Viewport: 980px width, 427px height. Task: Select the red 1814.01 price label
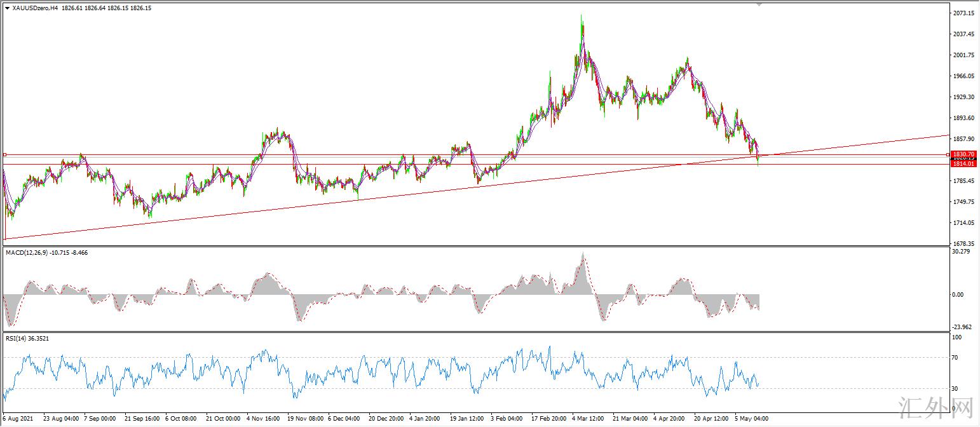(963, 164)
